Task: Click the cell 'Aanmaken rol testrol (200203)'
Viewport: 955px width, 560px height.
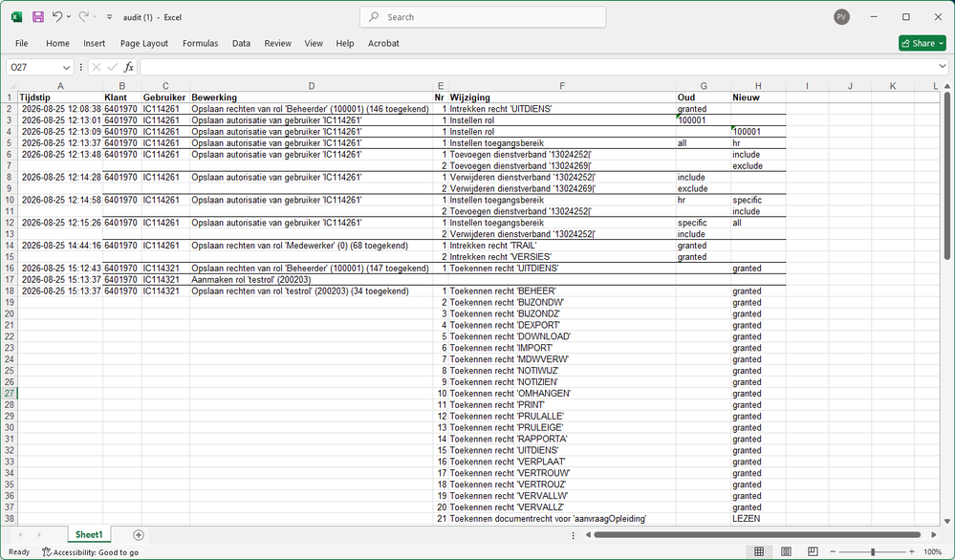Action: coord(312,279)
